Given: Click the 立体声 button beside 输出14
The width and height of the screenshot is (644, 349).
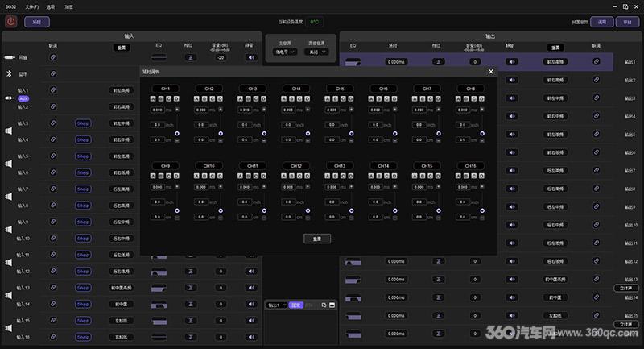Looking at the screenshot, I should pos(626,289).
